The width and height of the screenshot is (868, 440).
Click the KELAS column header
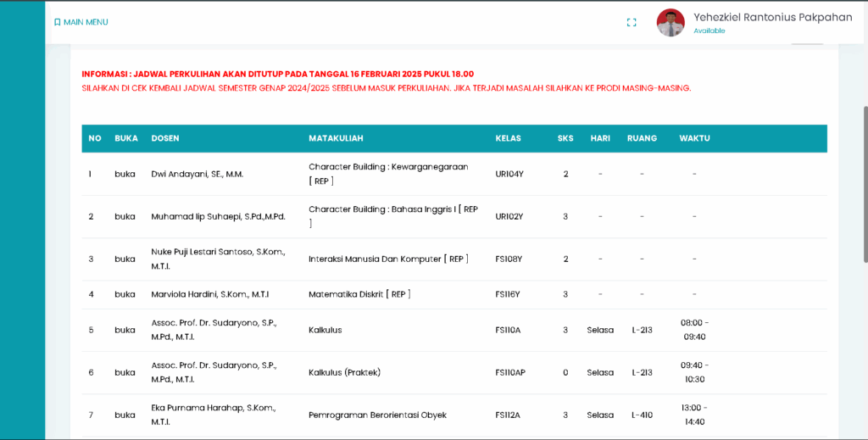pyautogui.click(x=508, y=138)
